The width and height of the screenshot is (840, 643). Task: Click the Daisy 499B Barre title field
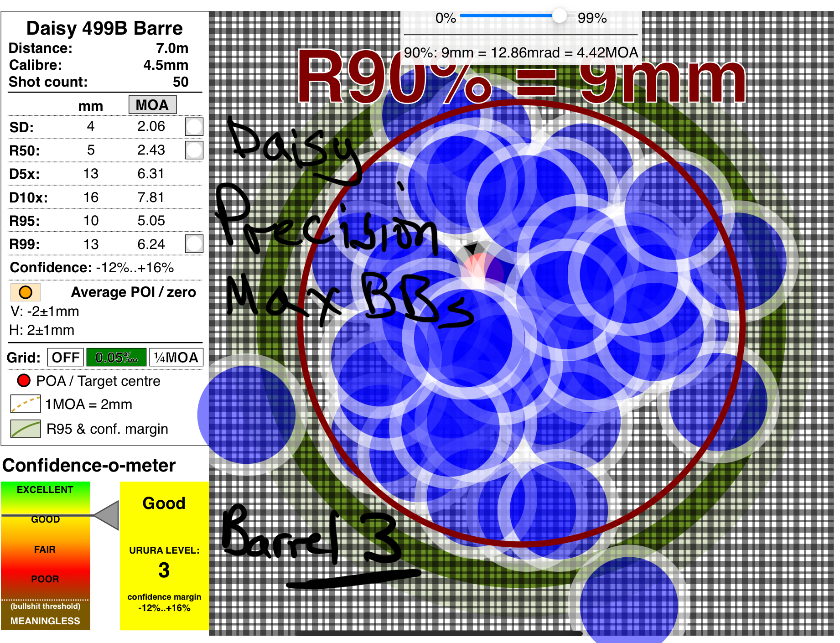point(104,28)
